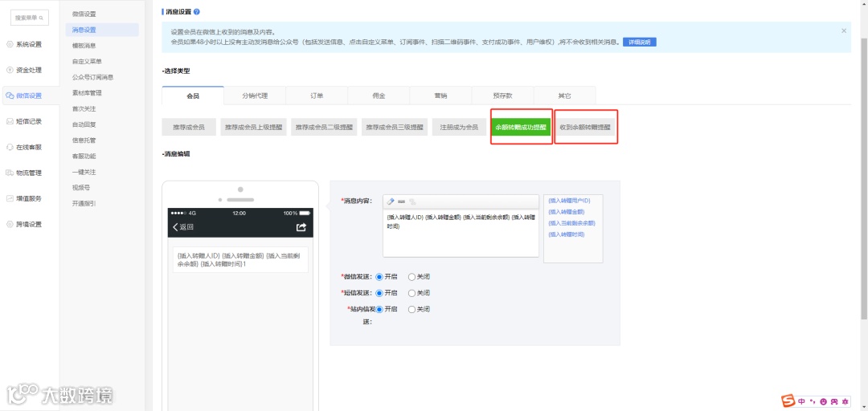The height and width of the screenshot is (411, 868).
Task: Insert the 转赠用户ID placeholder
Action: coord(569,200)
